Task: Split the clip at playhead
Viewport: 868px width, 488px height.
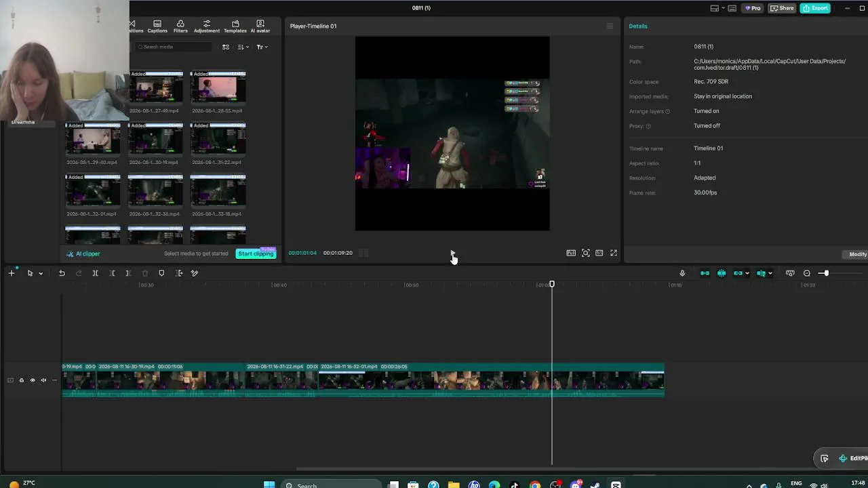Action: tap(96, 273)
